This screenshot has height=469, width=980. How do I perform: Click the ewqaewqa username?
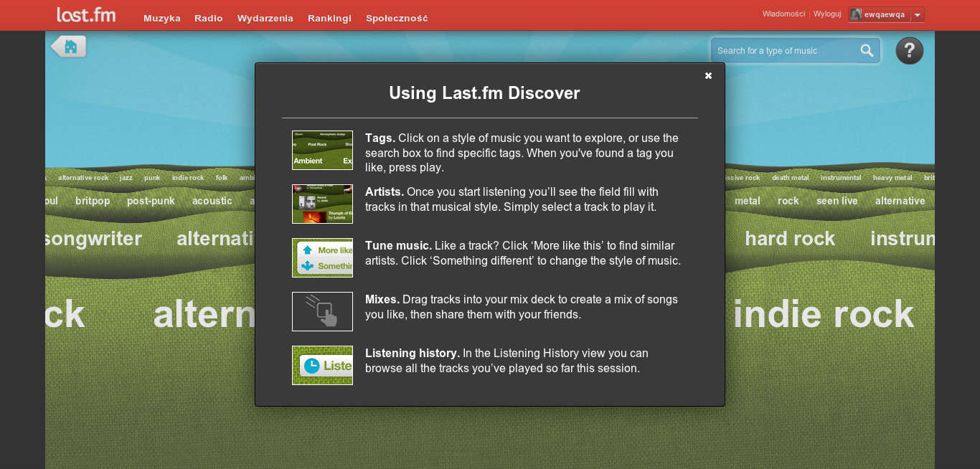click(885, 14)
